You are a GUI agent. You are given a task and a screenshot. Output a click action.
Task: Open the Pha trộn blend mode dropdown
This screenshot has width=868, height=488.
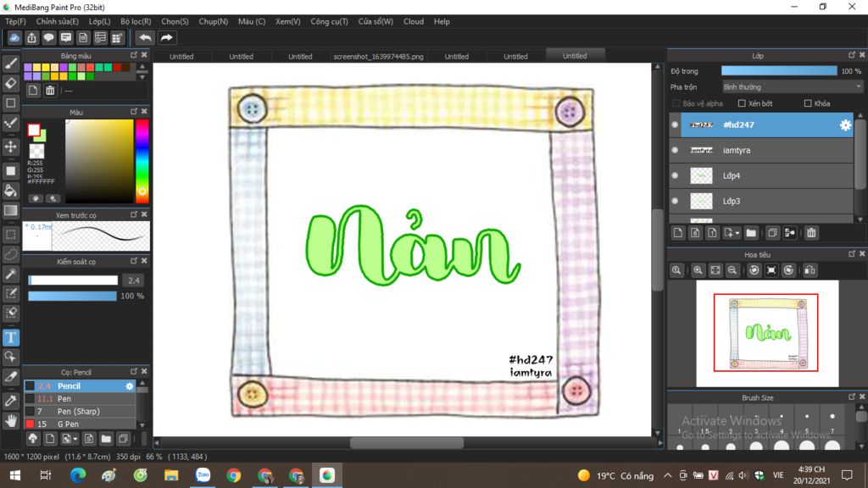click(x=793, y=87)
